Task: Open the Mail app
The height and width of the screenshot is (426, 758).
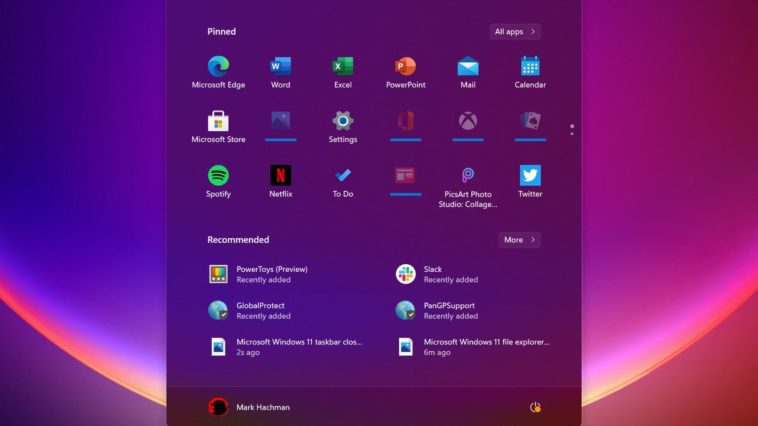Action: click(x=468, y=73)
